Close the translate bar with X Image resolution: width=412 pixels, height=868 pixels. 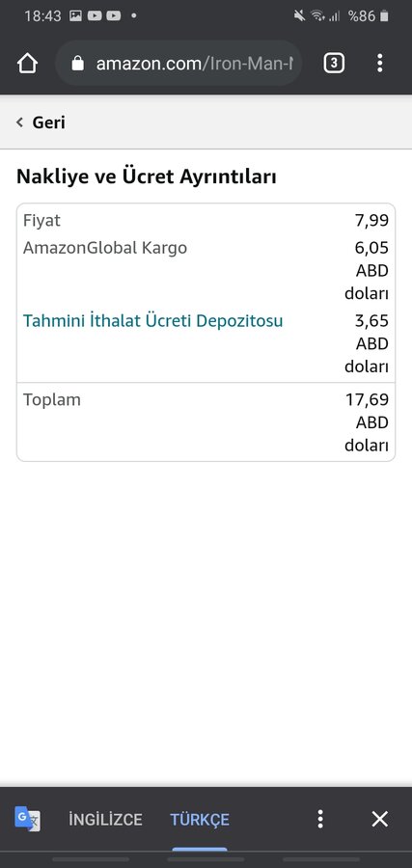coord(379,819)
